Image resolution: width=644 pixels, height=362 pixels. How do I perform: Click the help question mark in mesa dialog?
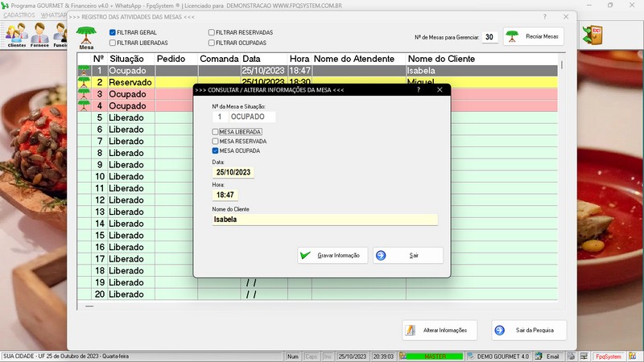[419, 89]
